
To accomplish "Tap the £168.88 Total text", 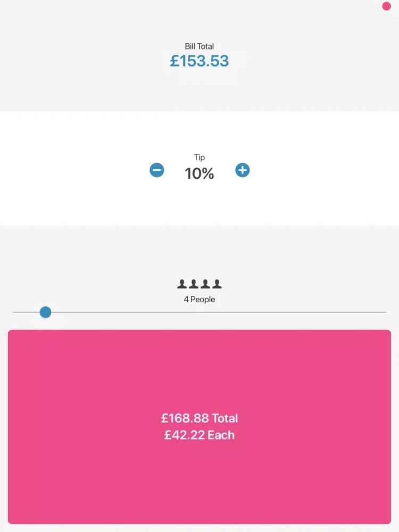I will [199, 418].
